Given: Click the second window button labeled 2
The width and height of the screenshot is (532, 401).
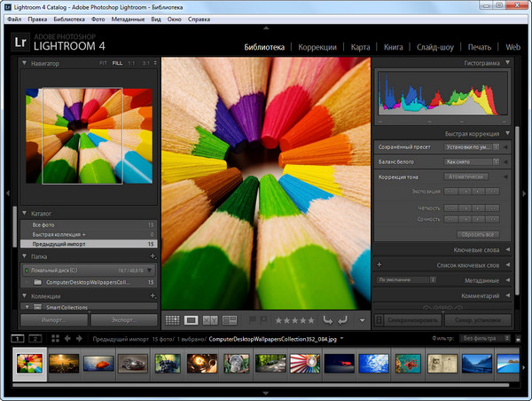Looking at the screenshot, I should click(35, 339).
